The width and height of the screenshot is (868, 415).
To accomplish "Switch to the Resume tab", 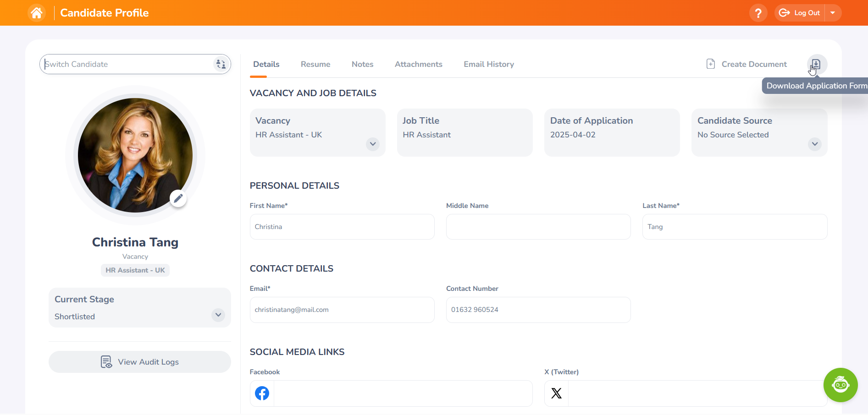I will 315,64.
